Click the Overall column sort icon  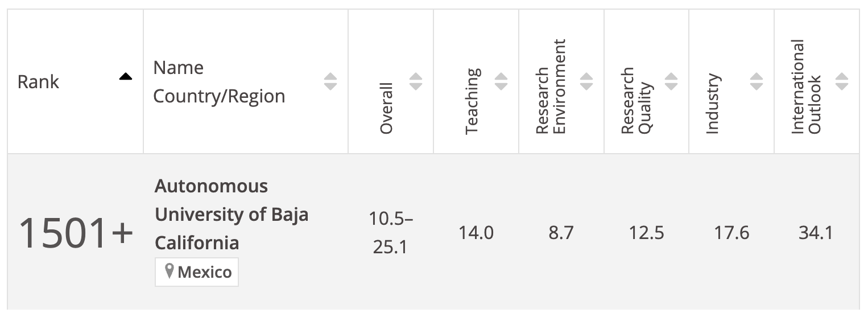(x=416, y=81)
